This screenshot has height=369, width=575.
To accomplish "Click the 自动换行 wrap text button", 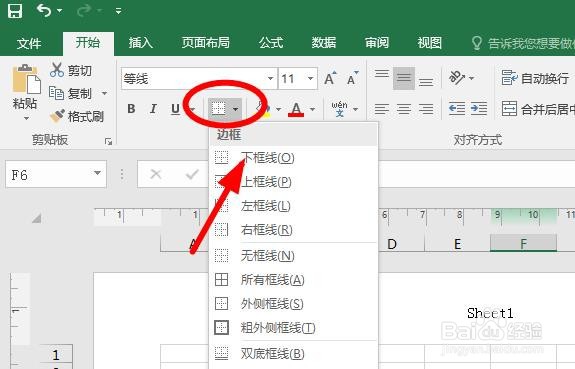I will tap(535, 78).
